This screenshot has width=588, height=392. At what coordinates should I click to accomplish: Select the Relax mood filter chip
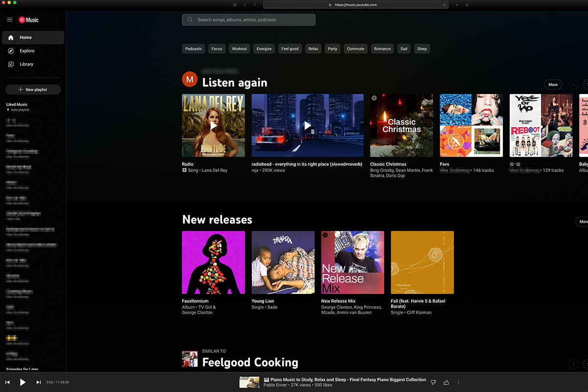click(313, 49)
